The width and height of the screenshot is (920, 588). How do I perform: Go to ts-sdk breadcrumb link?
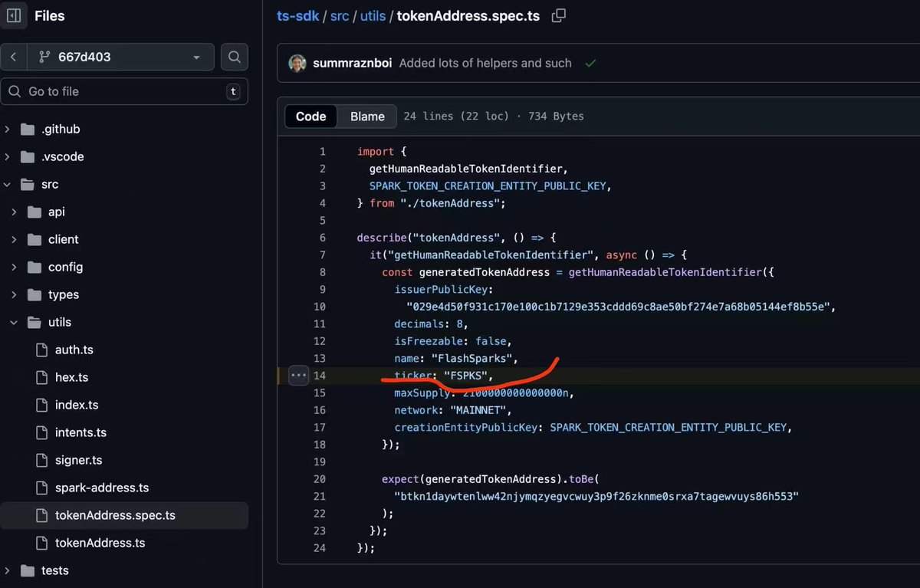[x=296, y=16]
